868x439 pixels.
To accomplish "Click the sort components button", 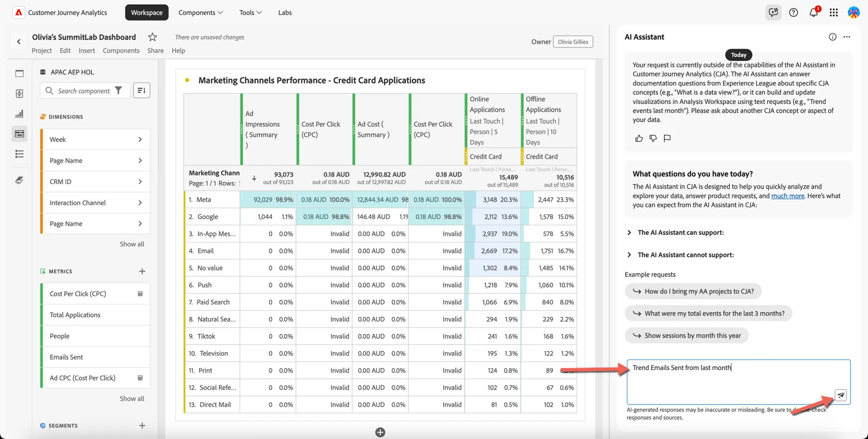I will 142,91.
